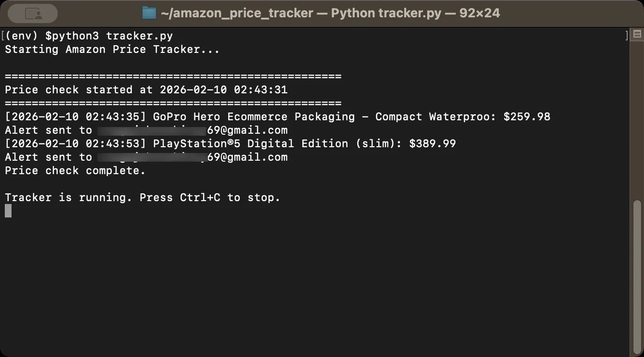Click the bracket marker near the scrollbar top

point(626,35)
